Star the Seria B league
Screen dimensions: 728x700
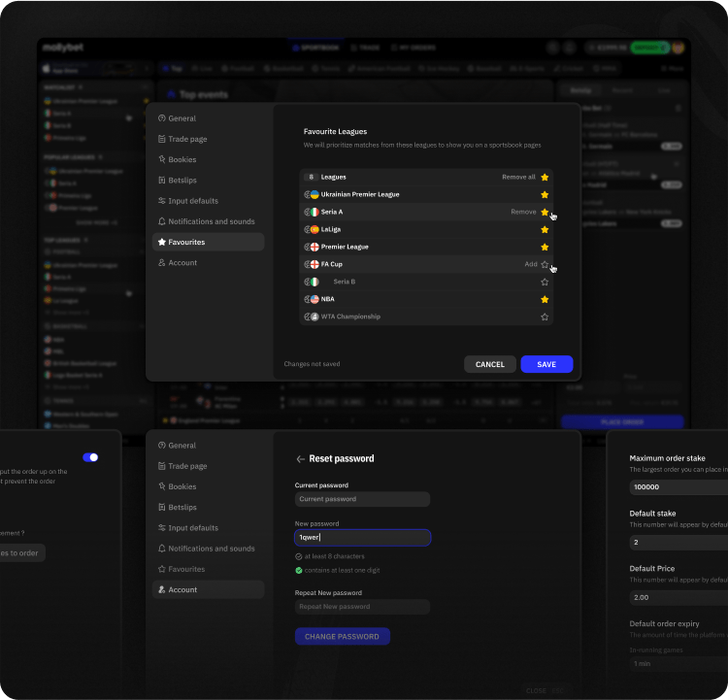click(545, 282)
